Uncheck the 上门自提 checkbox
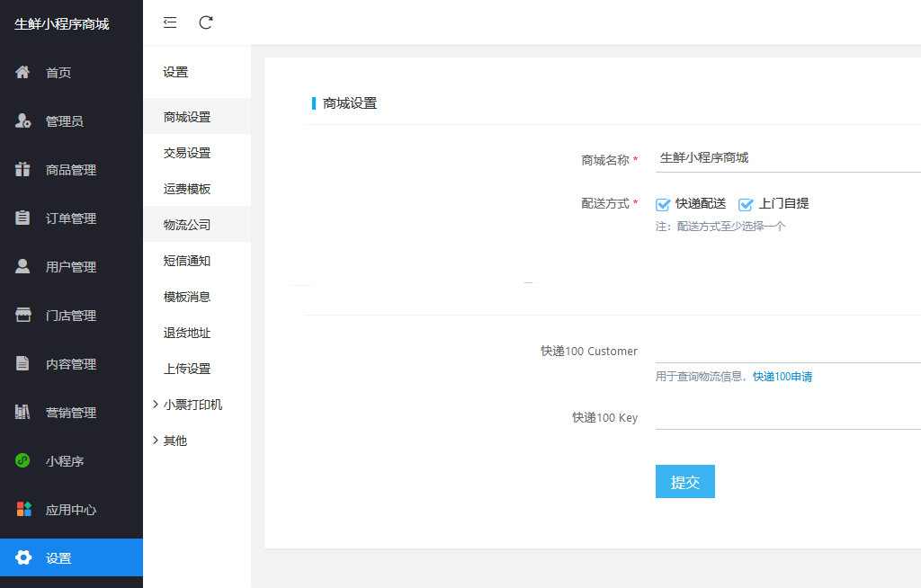The height and width of the screenshot is (588, 921). [746, 204]
